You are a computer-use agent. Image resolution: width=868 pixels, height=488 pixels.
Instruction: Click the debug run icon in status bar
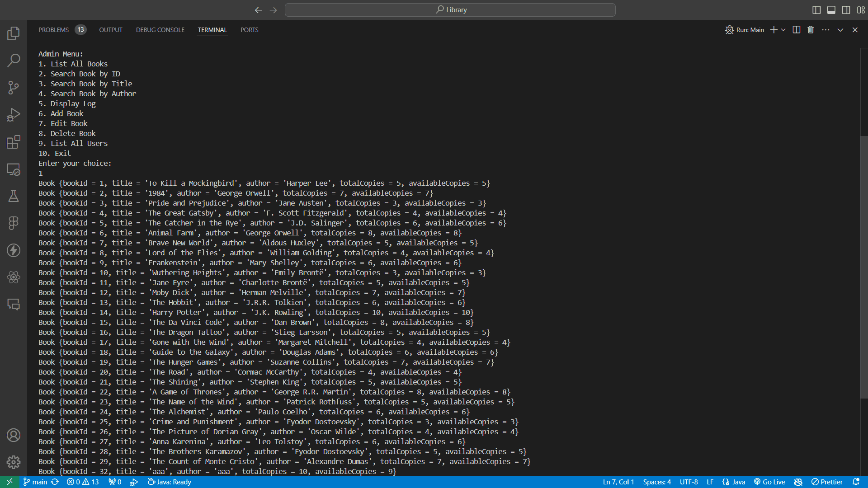(134, 482)
